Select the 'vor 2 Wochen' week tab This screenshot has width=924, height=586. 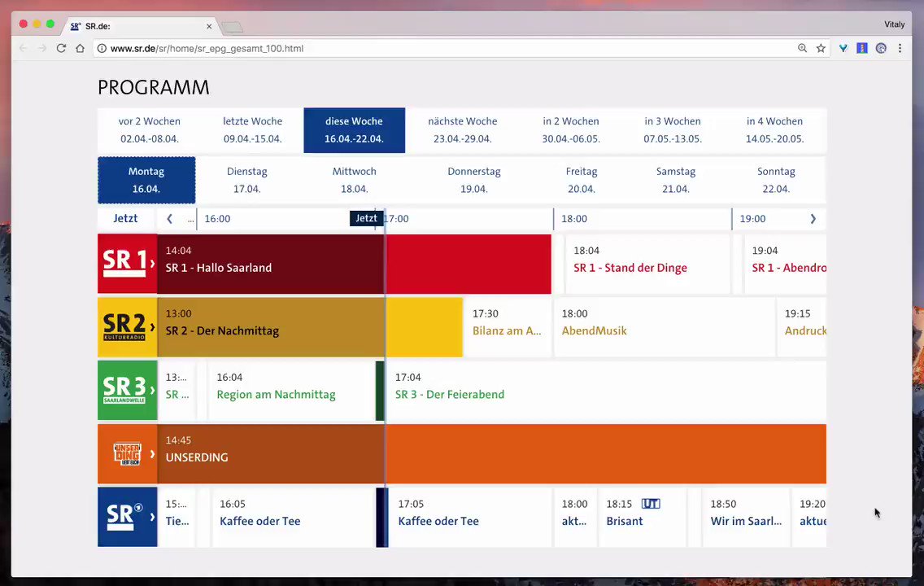tap(150, 130)
